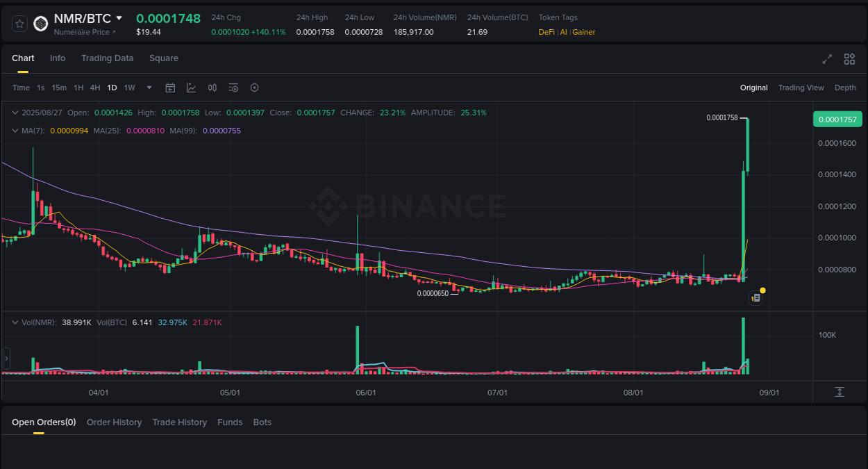This screenshot has width=868, height=469.
Task: Collapse the Vol(NMR) volume panel chevron
Action: pos(14,322)
